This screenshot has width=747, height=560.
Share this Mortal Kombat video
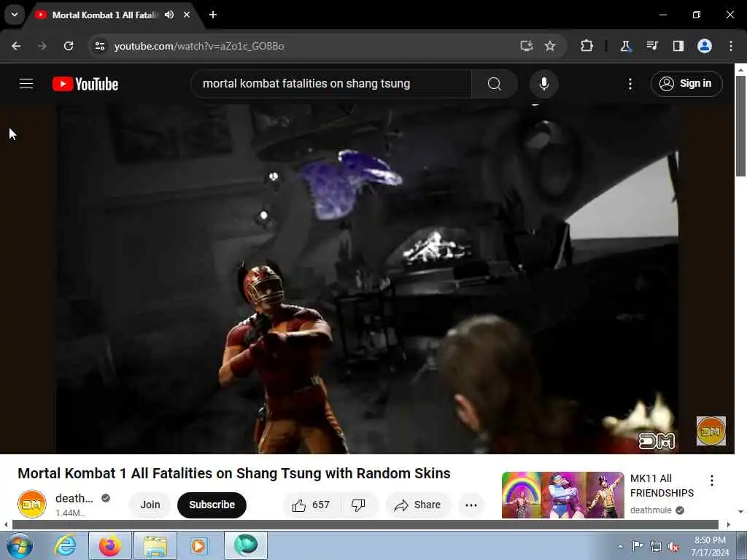pyautogui.click(x=418, y=505)
